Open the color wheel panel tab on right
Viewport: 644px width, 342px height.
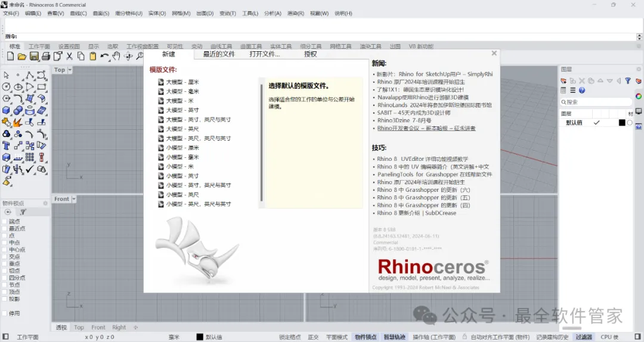tap(639, 96)
